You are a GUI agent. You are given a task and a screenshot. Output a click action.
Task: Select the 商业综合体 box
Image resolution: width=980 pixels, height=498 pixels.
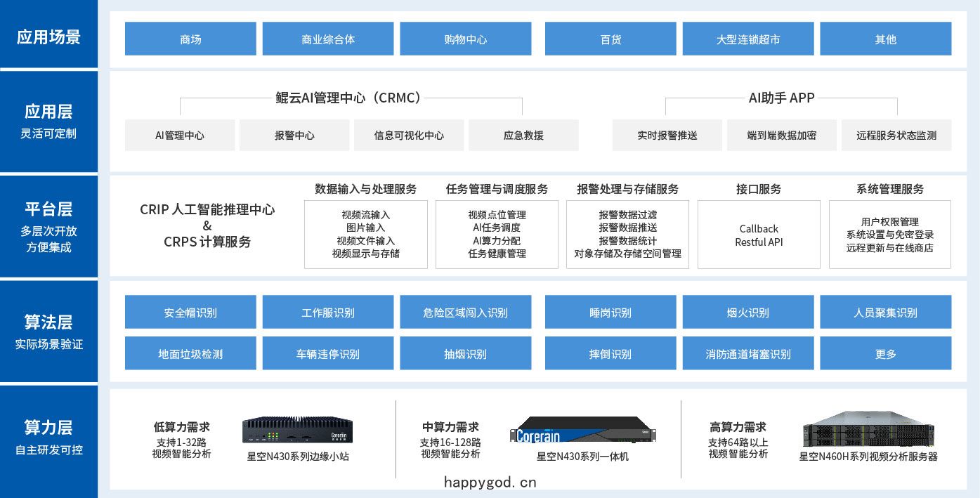pos(328,39)
